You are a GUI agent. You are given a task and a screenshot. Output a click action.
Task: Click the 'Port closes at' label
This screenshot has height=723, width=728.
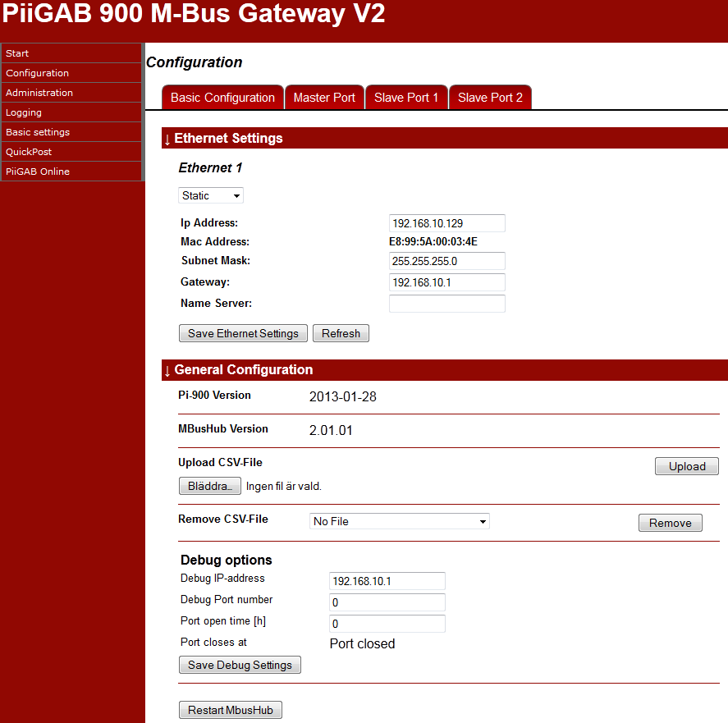click(x=213, y=643)
